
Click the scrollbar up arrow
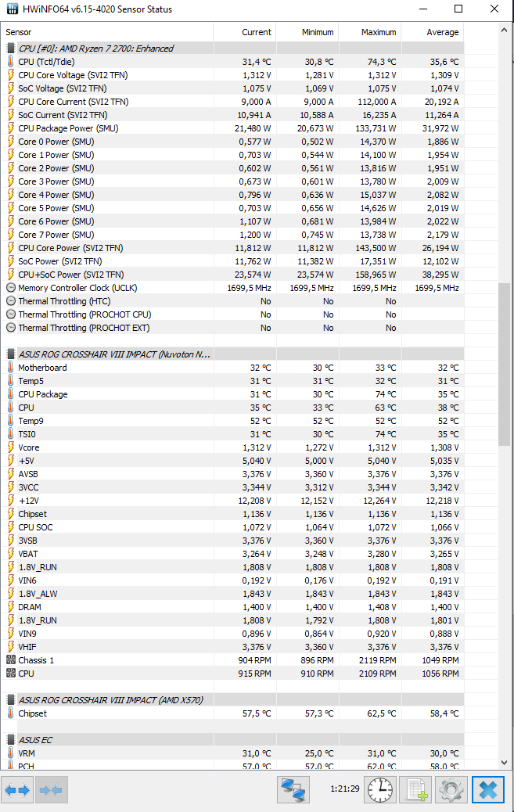click(505, 30)
